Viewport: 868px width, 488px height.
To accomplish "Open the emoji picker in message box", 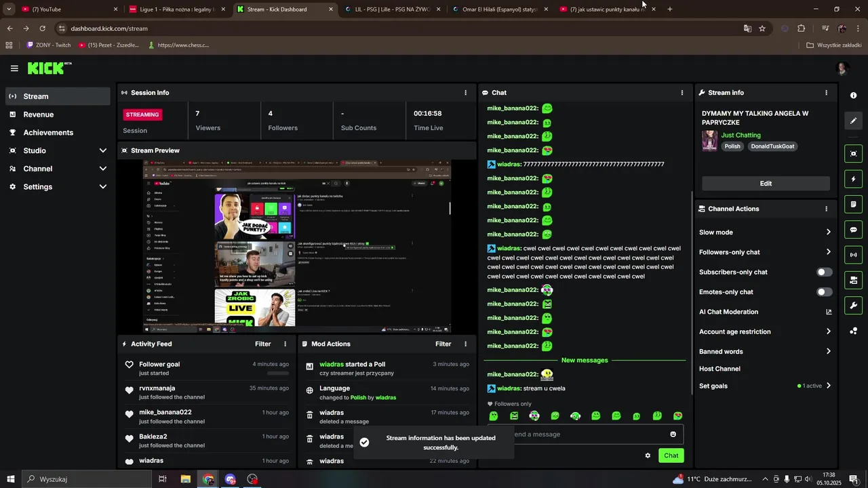I will 673,434.
